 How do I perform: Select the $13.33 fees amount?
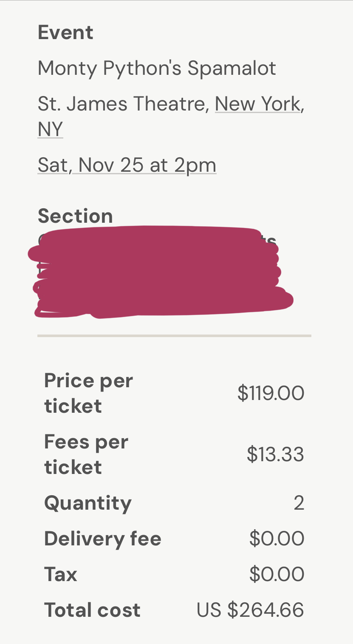[275, 454]
